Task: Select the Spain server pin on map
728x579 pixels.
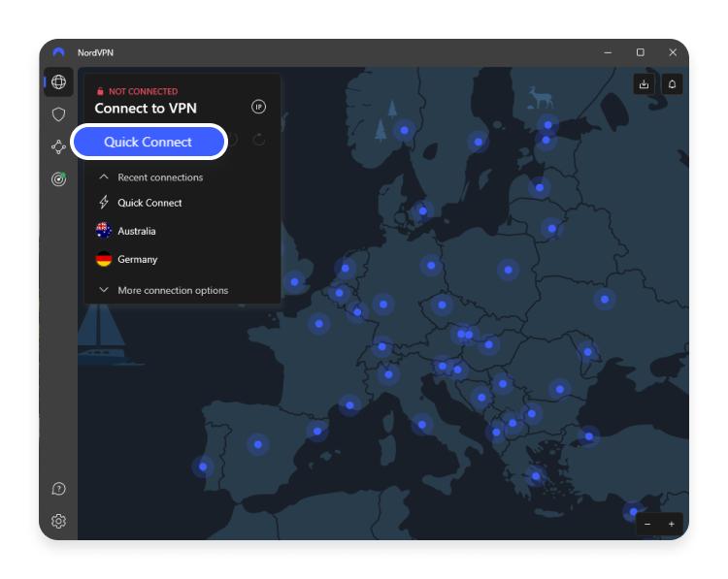Action: point(258,444)
